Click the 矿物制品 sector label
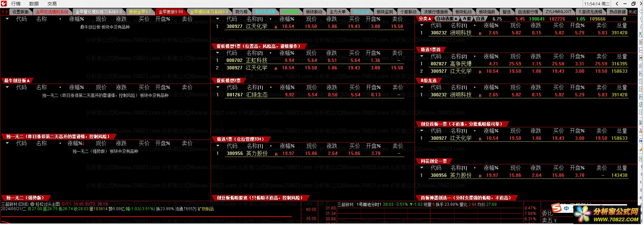The image size is (644, 225). (206, 209)
